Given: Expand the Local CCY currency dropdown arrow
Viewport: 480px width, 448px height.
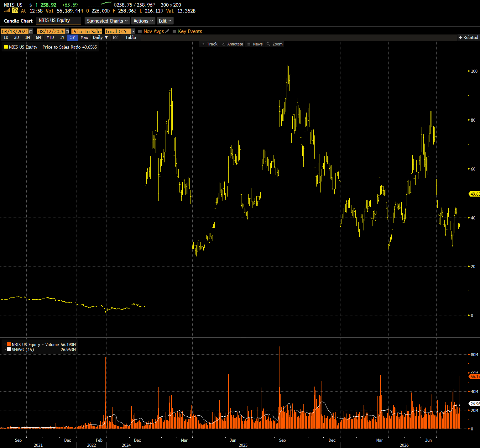Looking at the screenshot, I should click(133, 31).
